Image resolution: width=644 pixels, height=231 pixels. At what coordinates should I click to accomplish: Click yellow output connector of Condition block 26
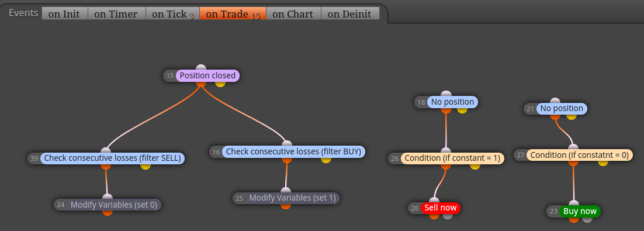pos(475,167)
